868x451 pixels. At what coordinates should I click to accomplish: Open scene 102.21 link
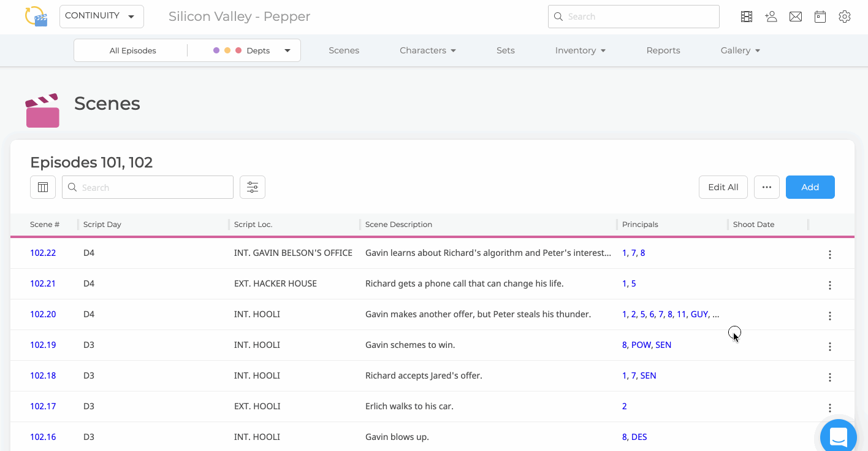(x=43, y=283)
